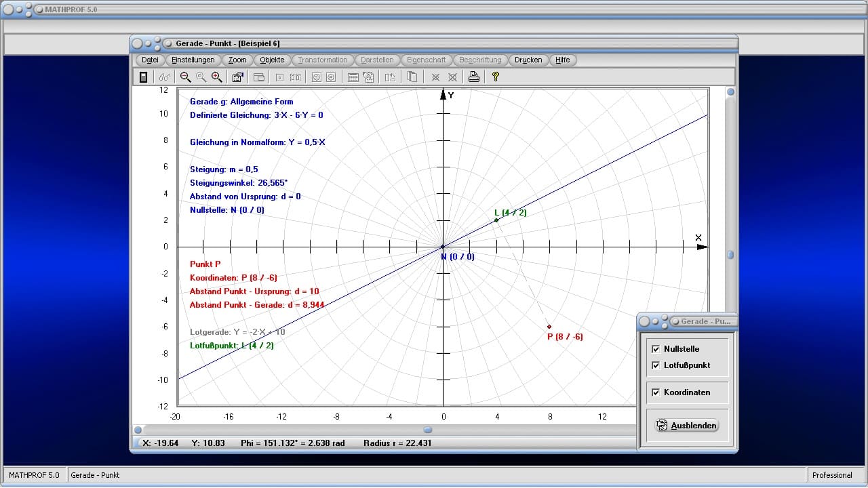Click the 'Gleichung in Normalform' text line
The height and width of the screenshot is (488, 868).
(258, 142)
